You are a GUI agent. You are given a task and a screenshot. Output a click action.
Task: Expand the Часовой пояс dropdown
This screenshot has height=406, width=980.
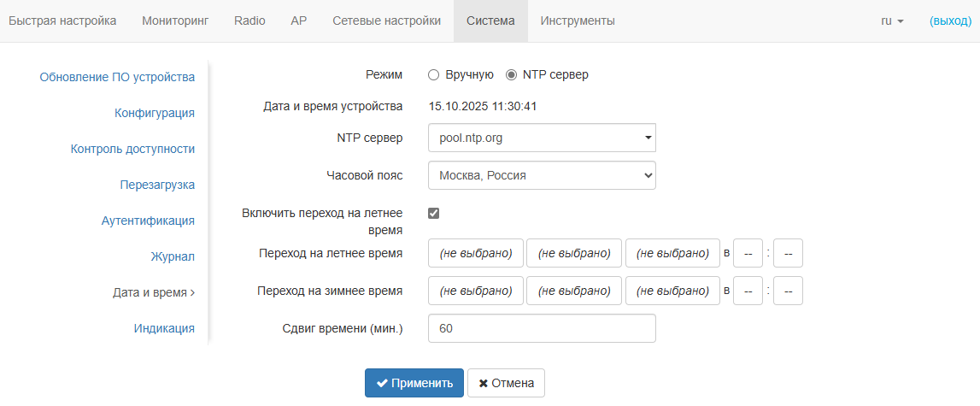point(542,175)
